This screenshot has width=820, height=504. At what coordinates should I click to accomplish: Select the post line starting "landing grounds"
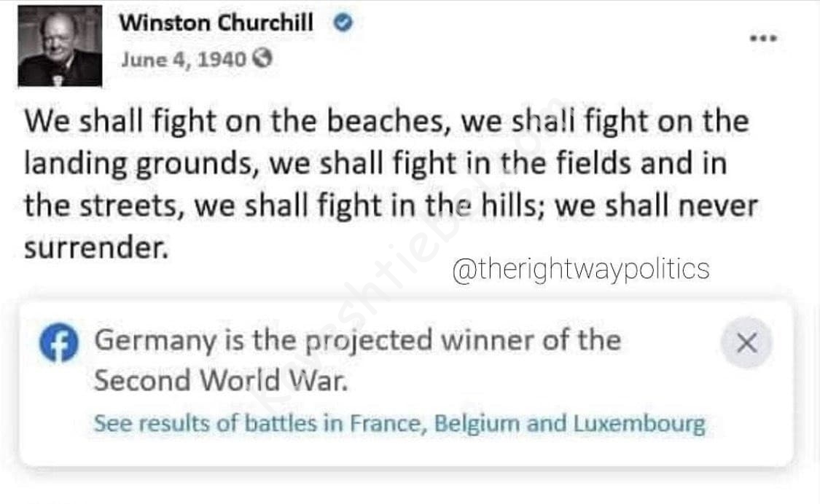pyautogui.click(x=375, y=163)
